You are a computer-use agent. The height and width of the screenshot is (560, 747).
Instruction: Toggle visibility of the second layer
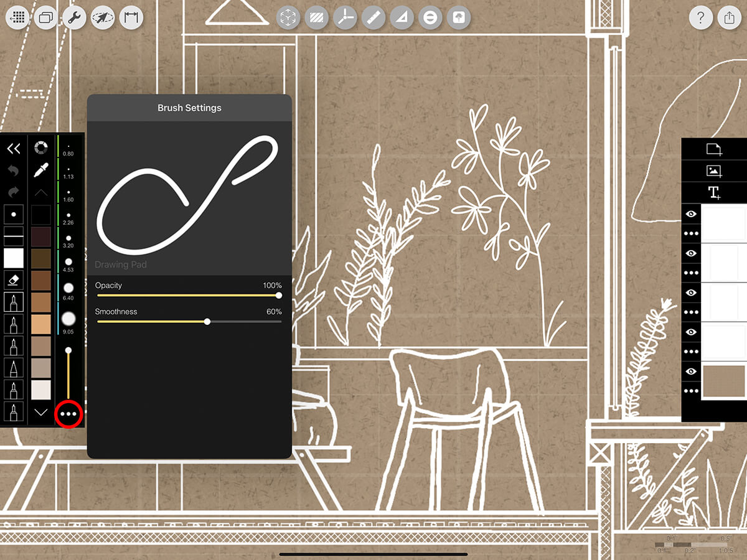(691, 253)
